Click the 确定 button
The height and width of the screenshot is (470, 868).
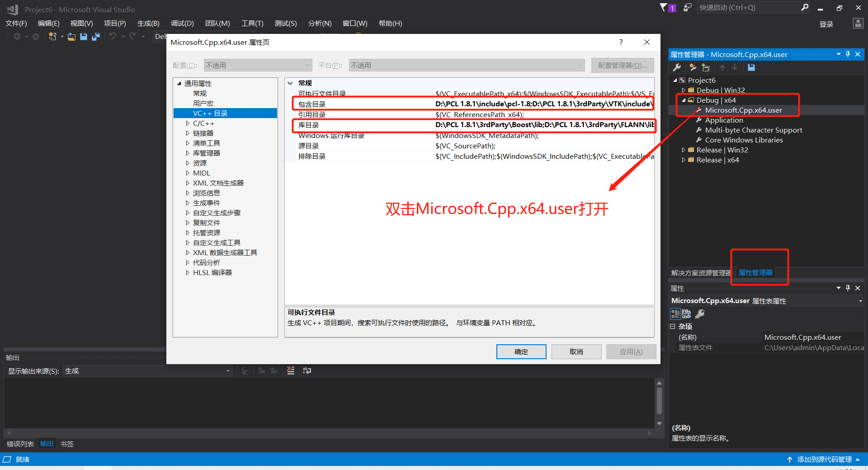(x=521, y=351)
